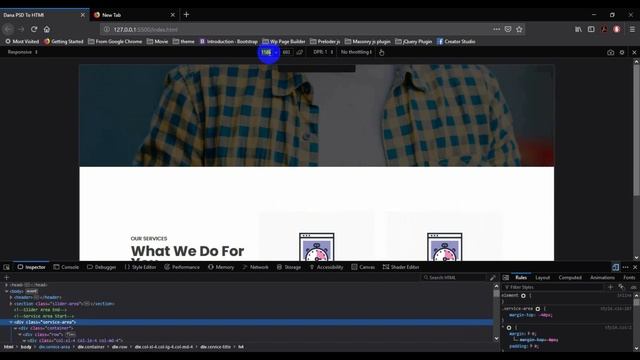The height and width of the screenshot is (360, 640).
Task: Rotate the responsive viewport
Action: click(x=300, y=52)
